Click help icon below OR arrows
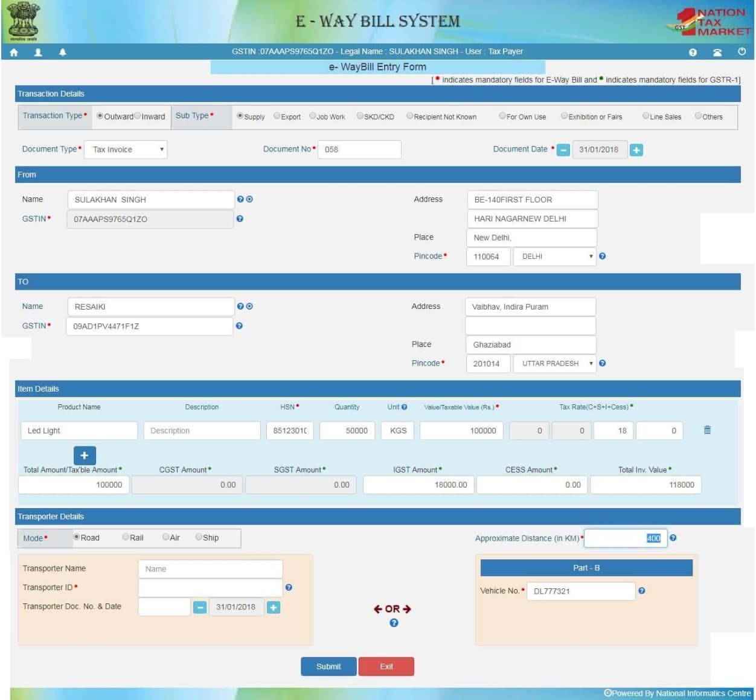Viewport: 756px width, 700px height. pos(394,623)
